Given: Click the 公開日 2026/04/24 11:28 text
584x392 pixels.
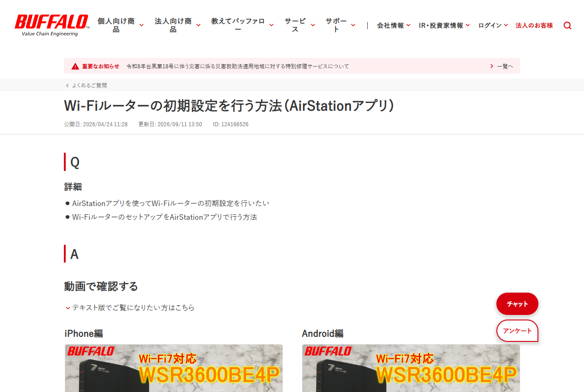Looking at the screenshot, I should [96, 124].
